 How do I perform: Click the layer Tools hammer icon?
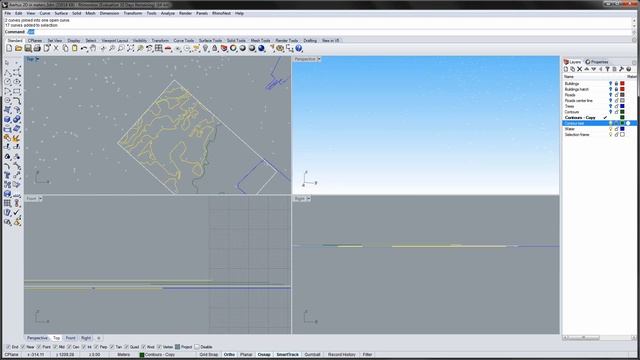coord(621,69)
